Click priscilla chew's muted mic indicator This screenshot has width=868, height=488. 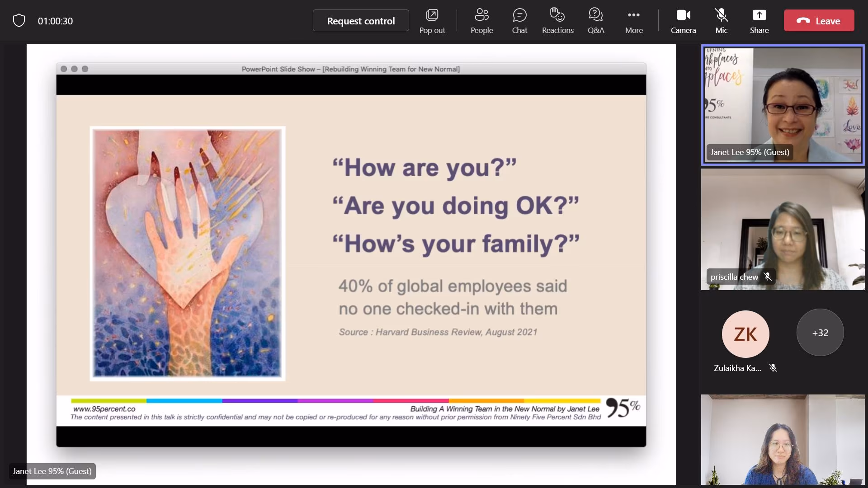[x=768, y=277]
